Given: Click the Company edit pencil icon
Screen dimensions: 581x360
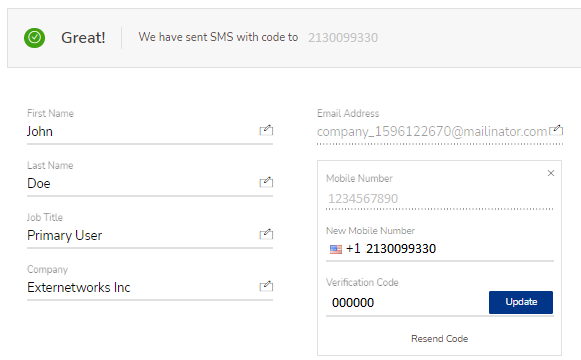Looking at the screenshot, I should coord(266,286).
